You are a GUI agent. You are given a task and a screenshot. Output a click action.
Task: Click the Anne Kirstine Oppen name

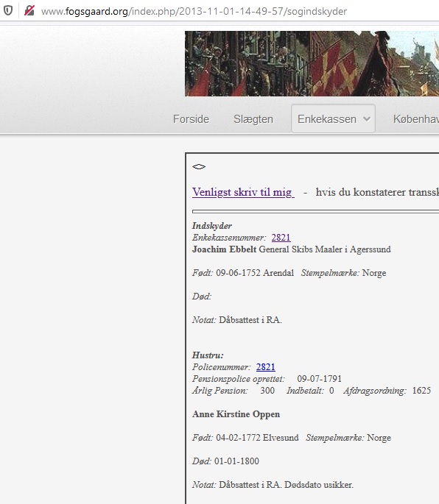[x=236, y=414]
